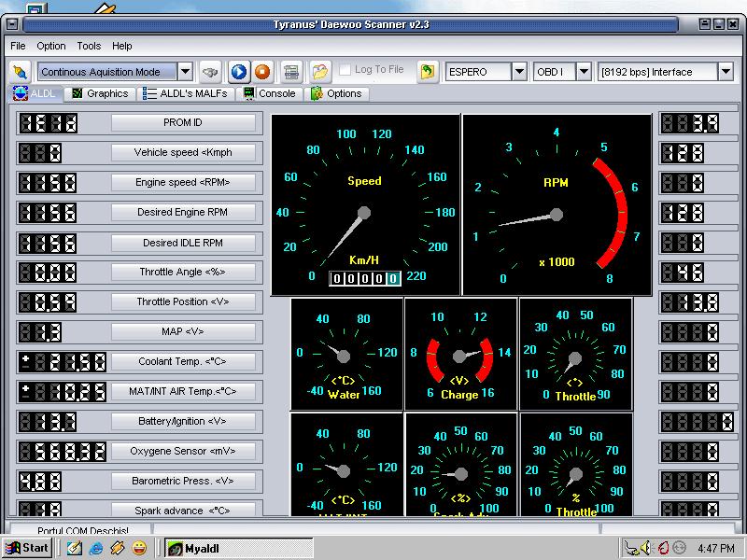The width and height of the screenshot is (747, 560).
Task: Switch to the ALDL tab
Action: [x=35, y=93]
